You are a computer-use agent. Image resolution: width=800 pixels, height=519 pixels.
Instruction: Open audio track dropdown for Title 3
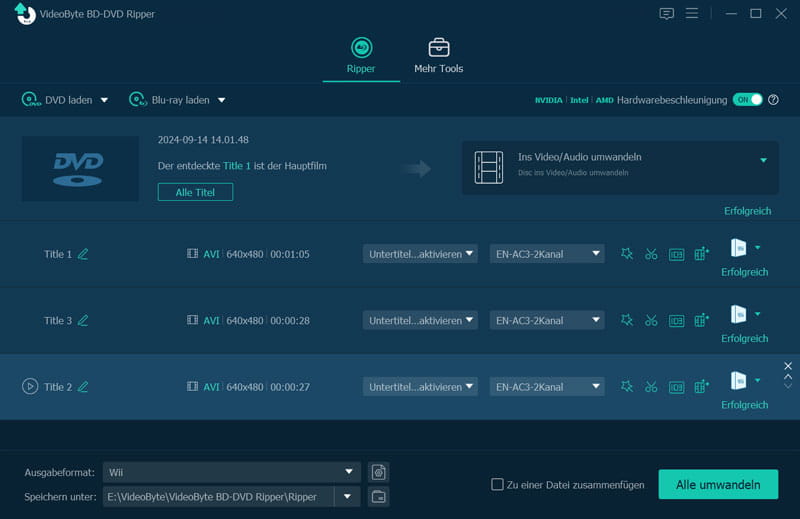pos(547,320)
